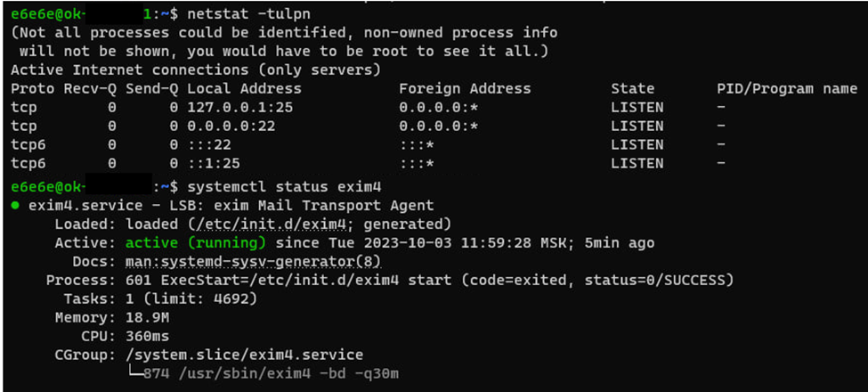Image resolution: width=868 pixels, height=392 pixels.
Task: Click the green 'active (running)' status text
Action: pyautogui.click(x=196, y=243)
